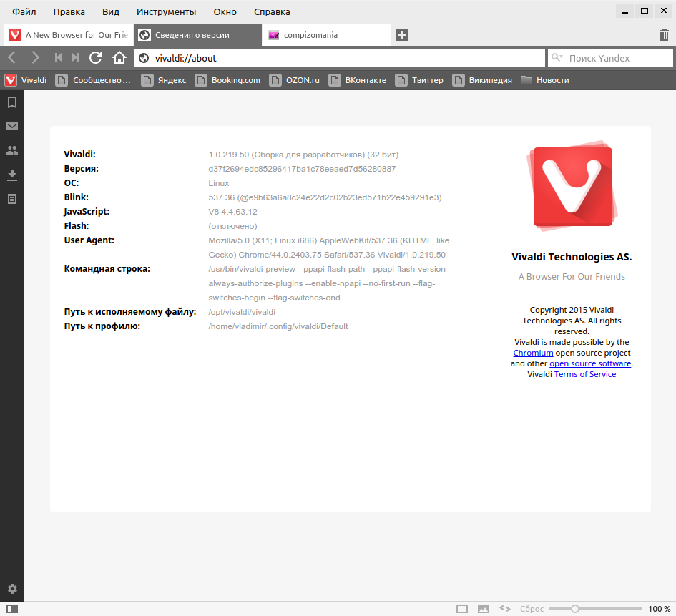Viewport: 676px width, 616px height.
Task: Reload the current page
Action: (95, 57)
